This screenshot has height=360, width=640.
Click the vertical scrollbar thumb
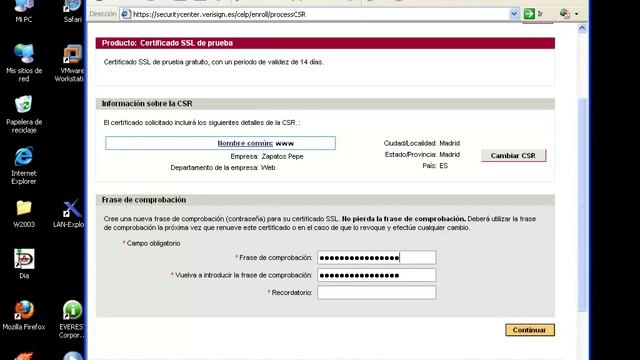(x=582, y=205)
